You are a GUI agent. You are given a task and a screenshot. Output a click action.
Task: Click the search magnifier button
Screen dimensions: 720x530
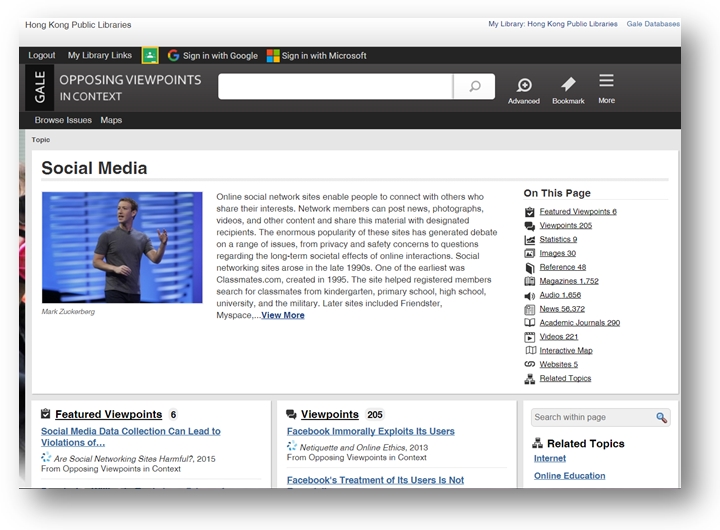(474, 87)
